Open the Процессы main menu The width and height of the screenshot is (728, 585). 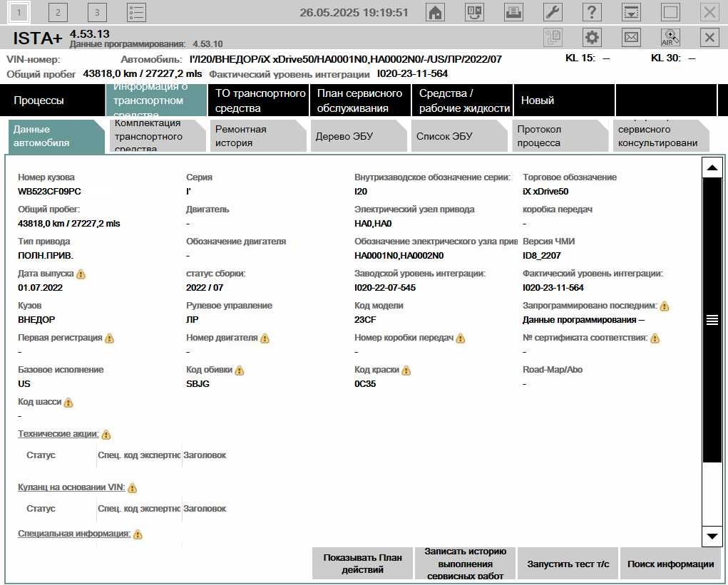(53, 100)
